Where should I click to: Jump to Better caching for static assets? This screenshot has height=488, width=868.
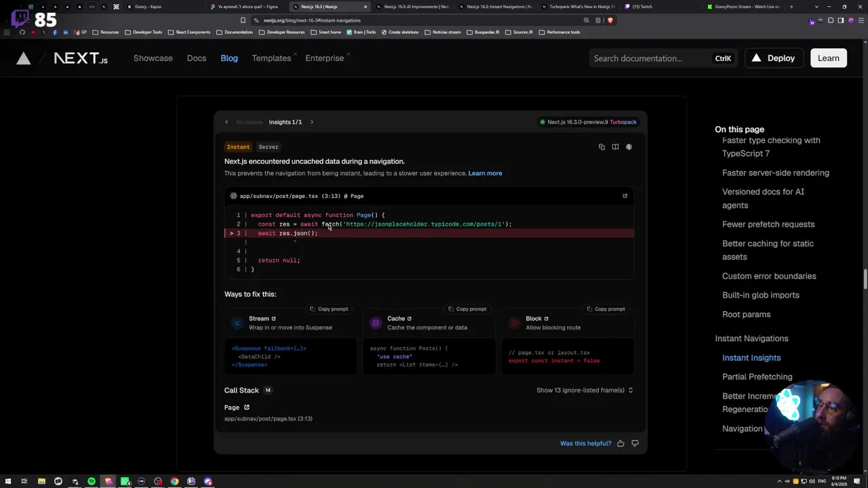click(x=768, y=250)
